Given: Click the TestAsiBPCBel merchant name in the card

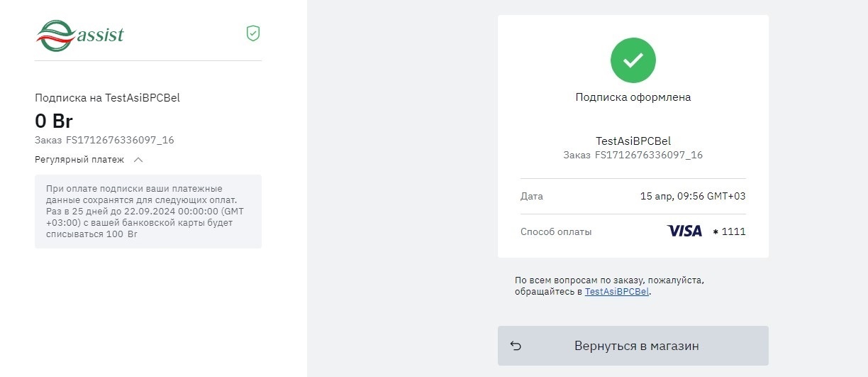Looking at the screenshot, I should (633, 141).
